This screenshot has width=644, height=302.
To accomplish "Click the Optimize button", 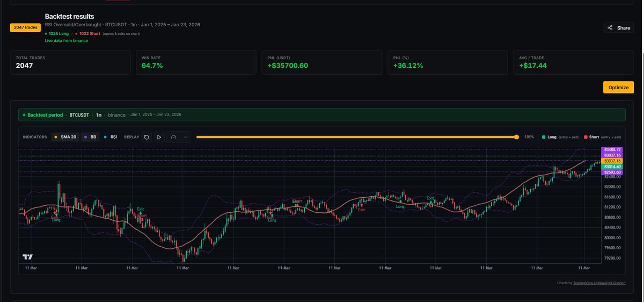I will point(618,87).
